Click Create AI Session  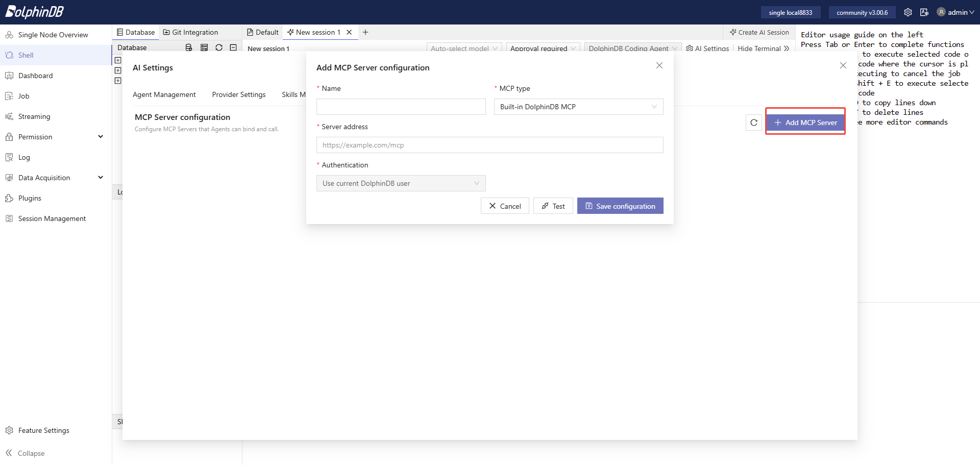[x=759, y=32]
